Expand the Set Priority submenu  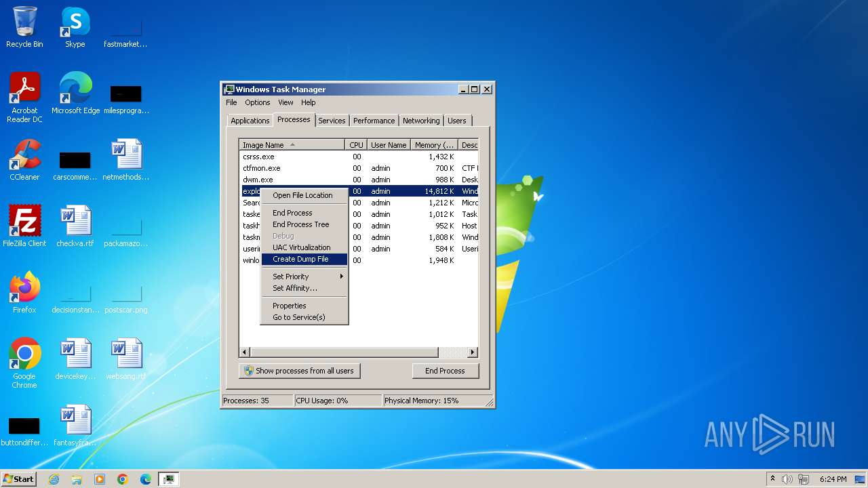pyautogui.click(x=304, y=277)
